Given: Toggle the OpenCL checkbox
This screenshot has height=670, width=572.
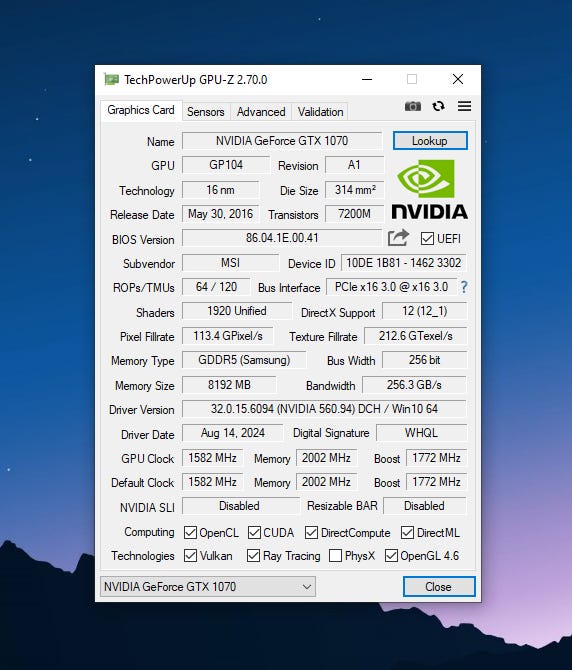Looking at the screenshot, I should tap(190, 533).
